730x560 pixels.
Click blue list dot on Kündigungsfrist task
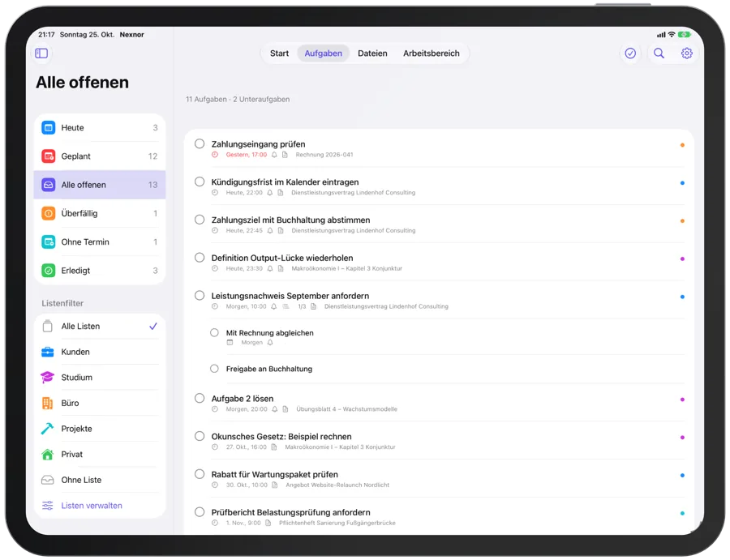[x=682, y=183]
